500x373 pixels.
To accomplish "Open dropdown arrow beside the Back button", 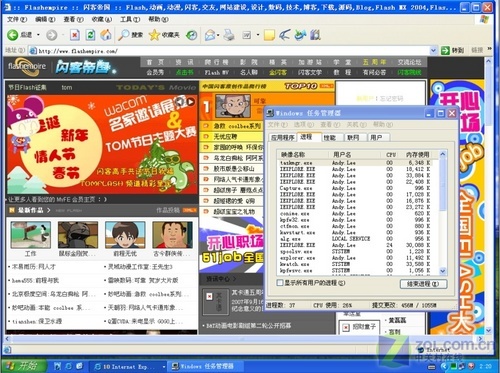I will coord(38,35).
